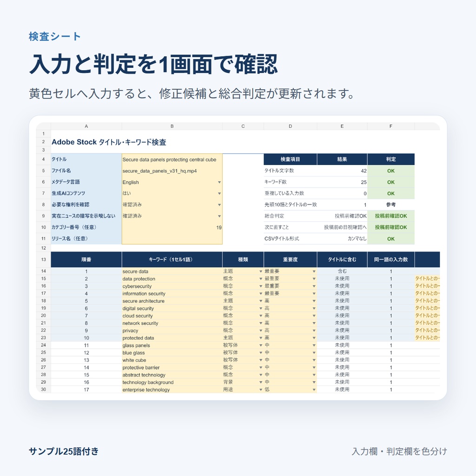Click the keyword cell 'information security'

(x=172, y=294)
